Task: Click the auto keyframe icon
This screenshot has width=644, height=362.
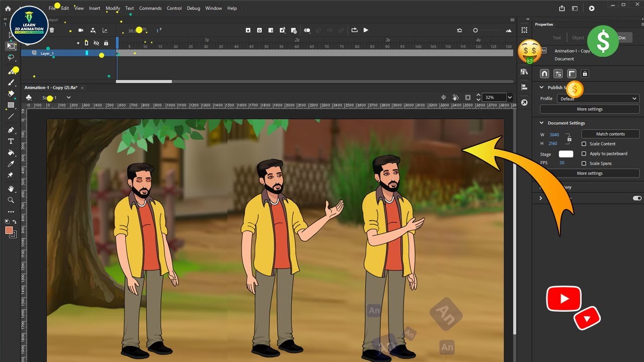Action: coord(282,30)
